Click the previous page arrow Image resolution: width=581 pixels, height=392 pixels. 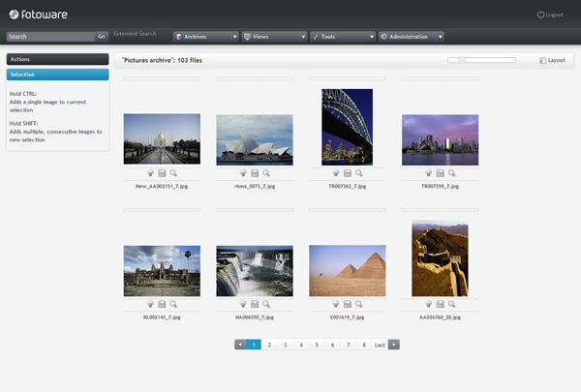pos(240,345)
